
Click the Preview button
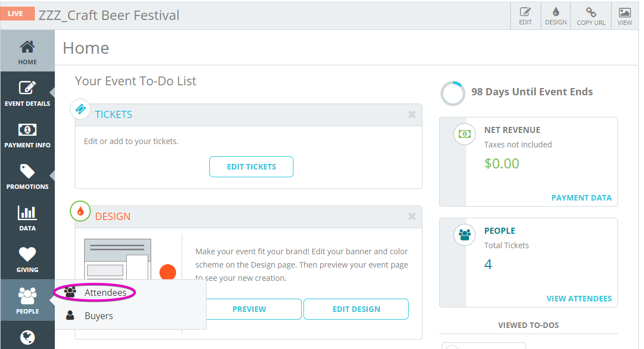(249, 309)
